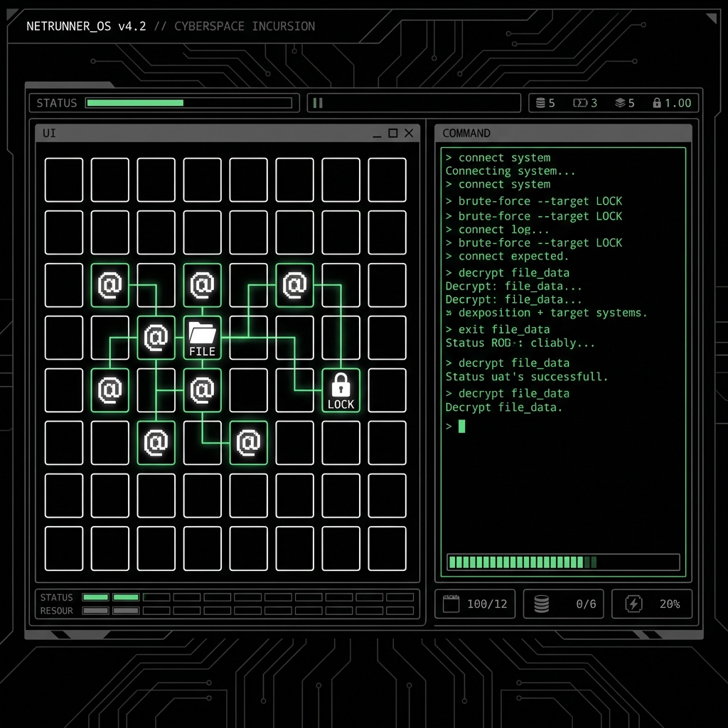Toggle the first RESOUR indicator block
Viewport: 728px width, 728px height.
click(95, 610)
